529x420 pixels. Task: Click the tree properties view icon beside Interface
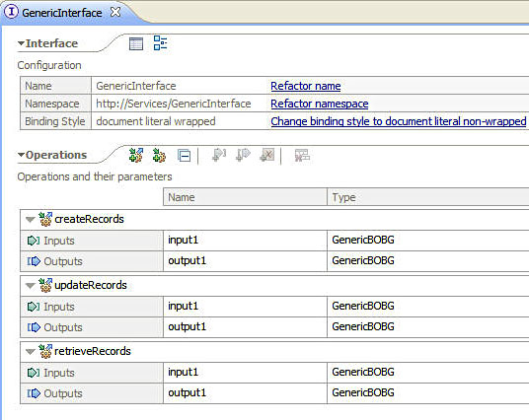coord(160,42)
